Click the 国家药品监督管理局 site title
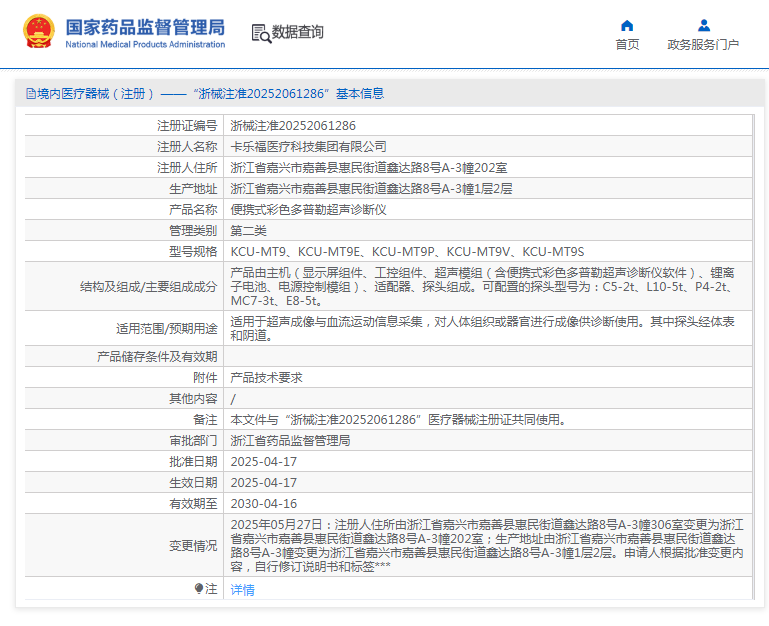Image resolution: width=769 pixels, height=626 pixels. 145,27
